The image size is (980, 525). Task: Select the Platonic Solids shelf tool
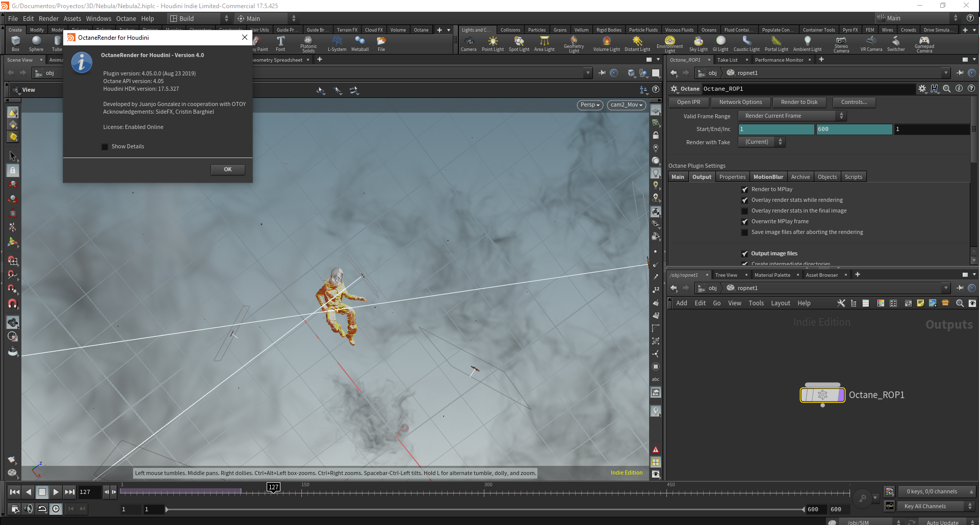tap(308, 44)
